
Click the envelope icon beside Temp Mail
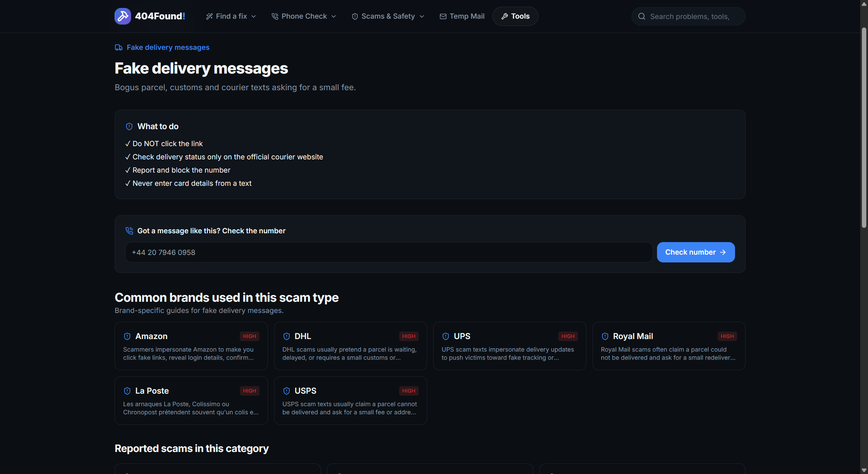pos(443,16)
